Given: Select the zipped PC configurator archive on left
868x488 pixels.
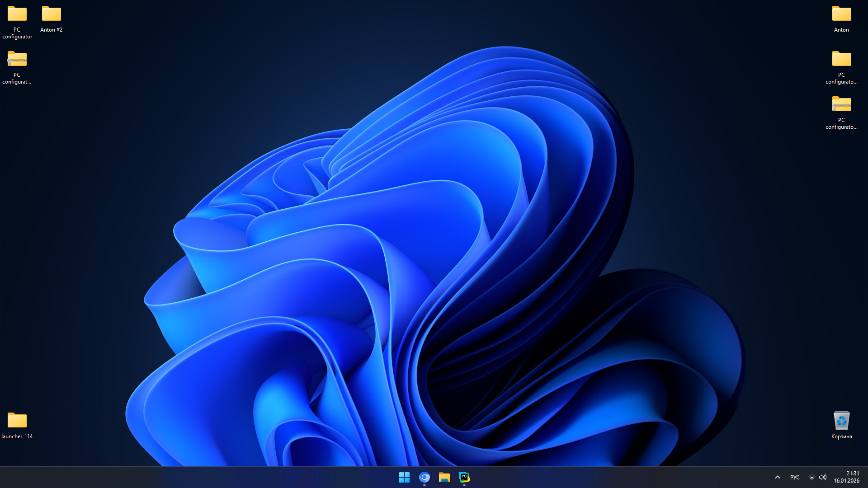Looking at the screenshot, I should [x=17, y=60].
